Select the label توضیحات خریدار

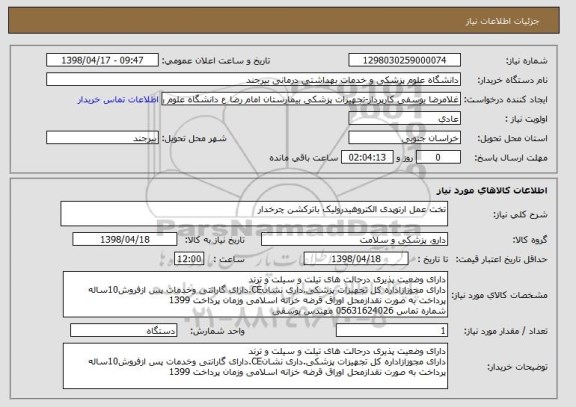[x=517, y=367]
